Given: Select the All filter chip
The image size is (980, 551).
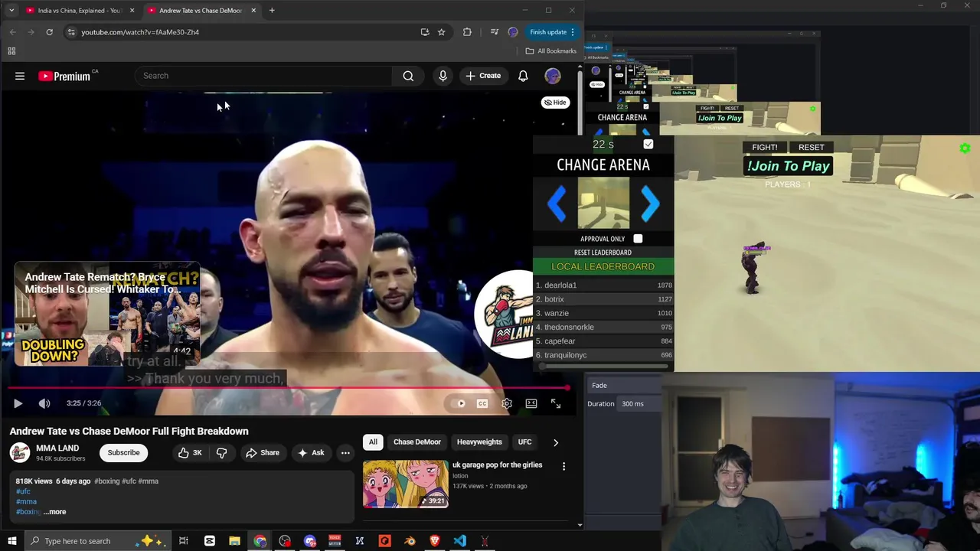Looking at the screenshot, I should coord(373,442).
